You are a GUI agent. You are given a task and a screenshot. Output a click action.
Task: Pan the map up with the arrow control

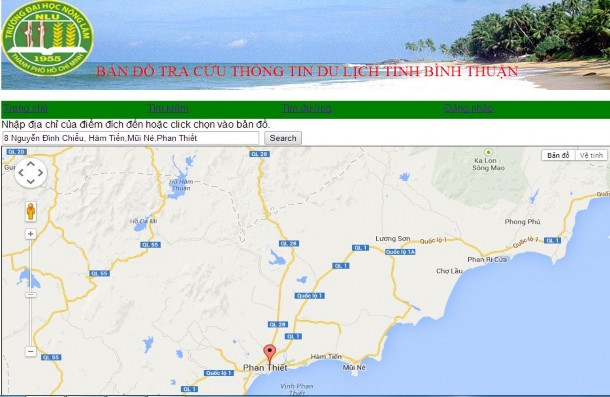pos(31,164)
